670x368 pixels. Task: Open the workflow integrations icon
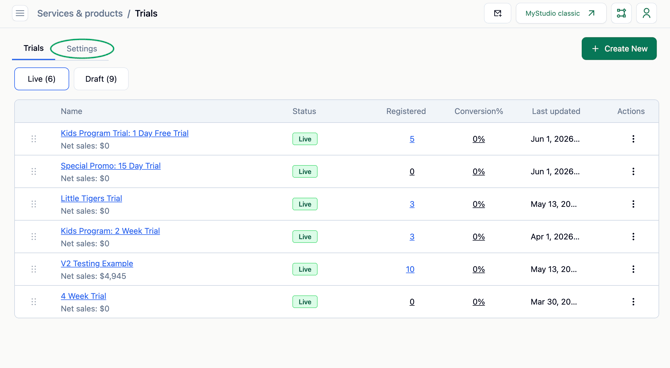621,13
